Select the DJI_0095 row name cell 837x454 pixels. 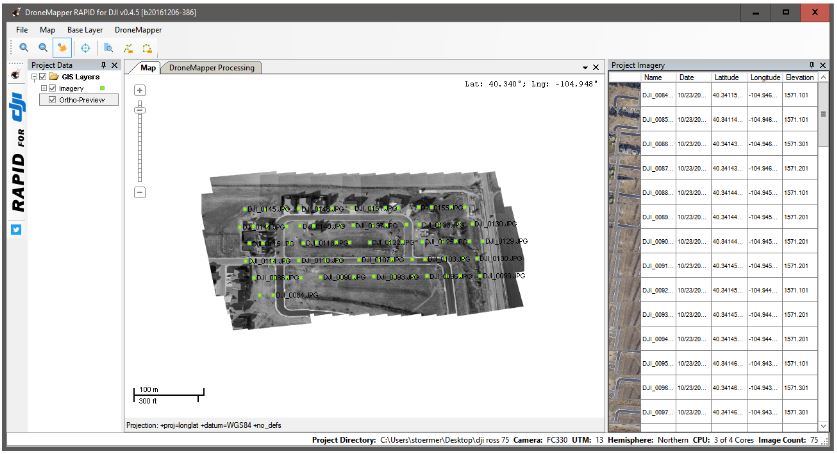click(x=658, y=363)
